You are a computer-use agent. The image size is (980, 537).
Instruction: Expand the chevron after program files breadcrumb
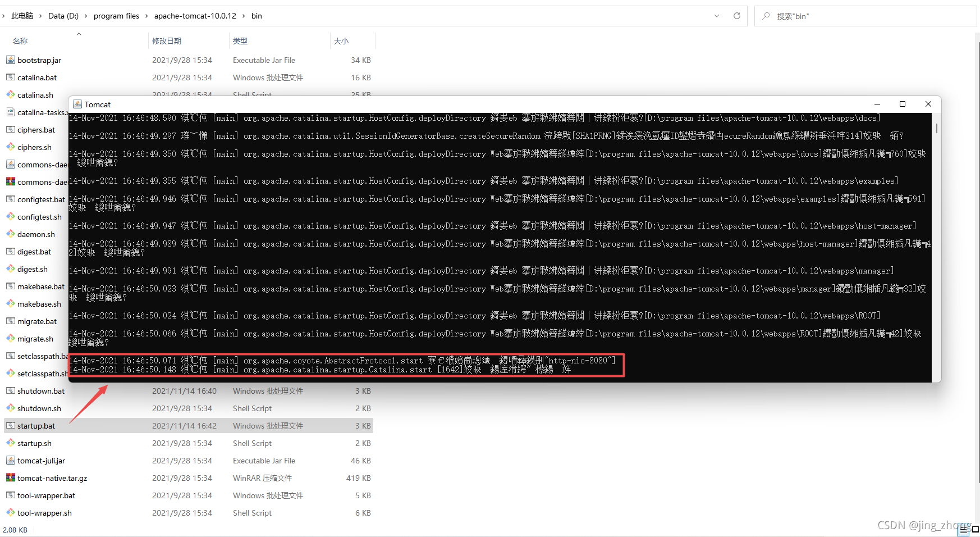146,16
